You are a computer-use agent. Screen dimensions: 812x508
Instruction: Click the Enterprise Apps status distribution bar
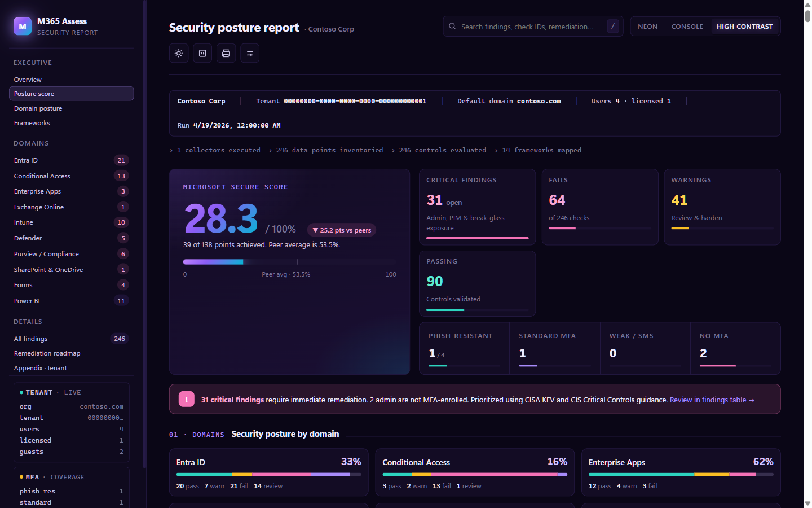coord(681,474)
